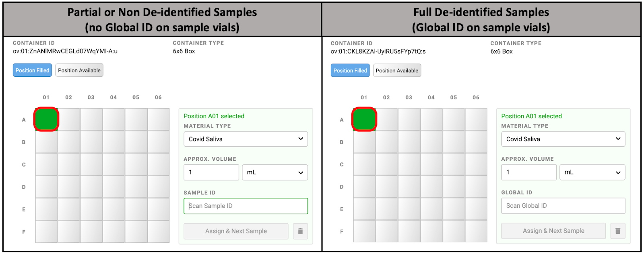Toggle Position Available in left container
This screenshot has width=644, height=254.
pos(79,70)
